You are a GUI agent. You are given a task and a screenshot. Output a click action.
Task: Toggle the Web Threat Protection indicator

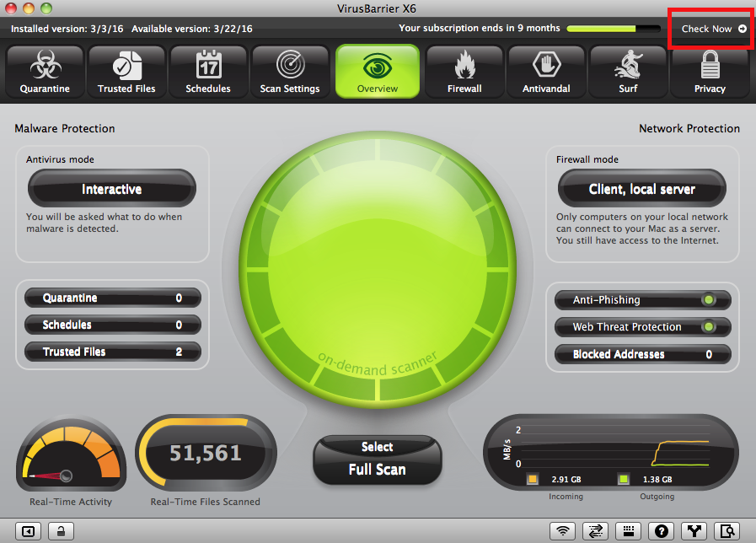[708, 327]
